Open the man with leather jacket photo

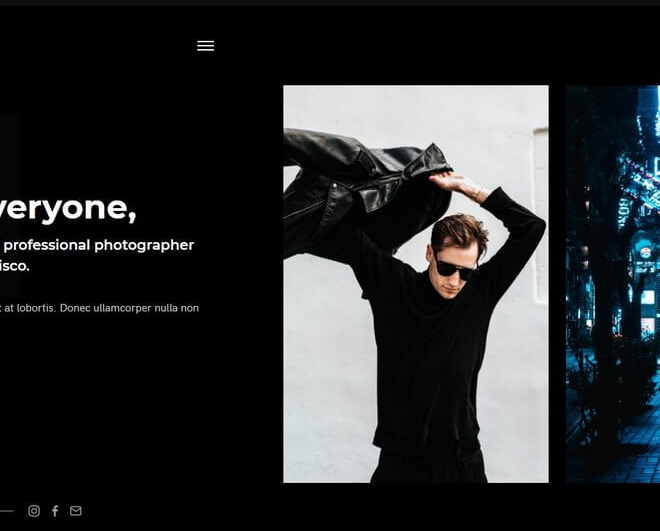point(416,284)
